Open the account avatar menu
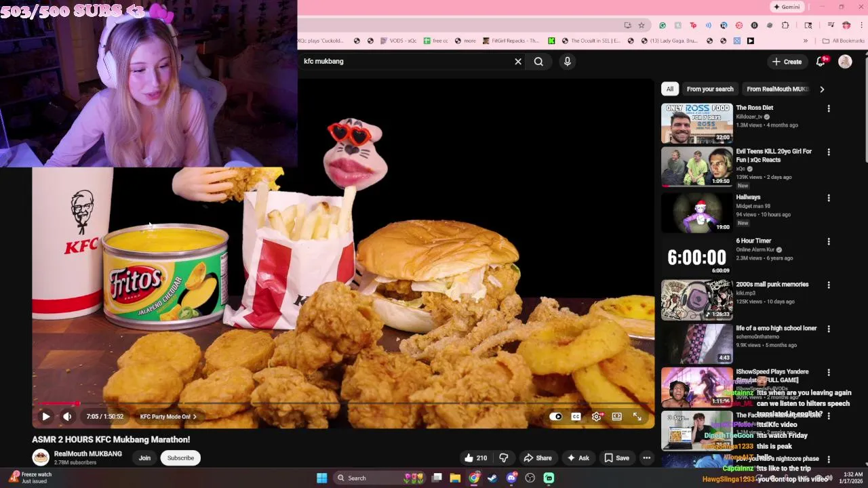The height and width of the screenshot is (488, 868). coord(845,62)
